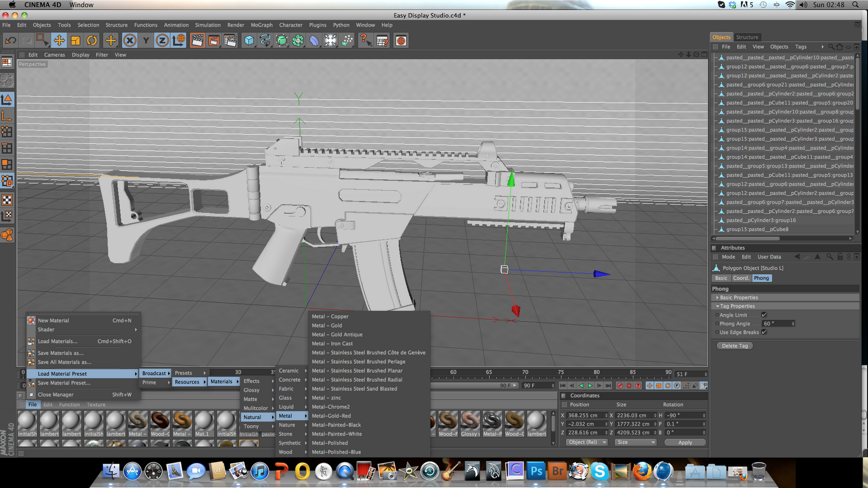Image resolution: width=868 pixels, height=488 pixels.
Task: Click the Apply button in Coordinates
Action: click(x=685, y=442)
